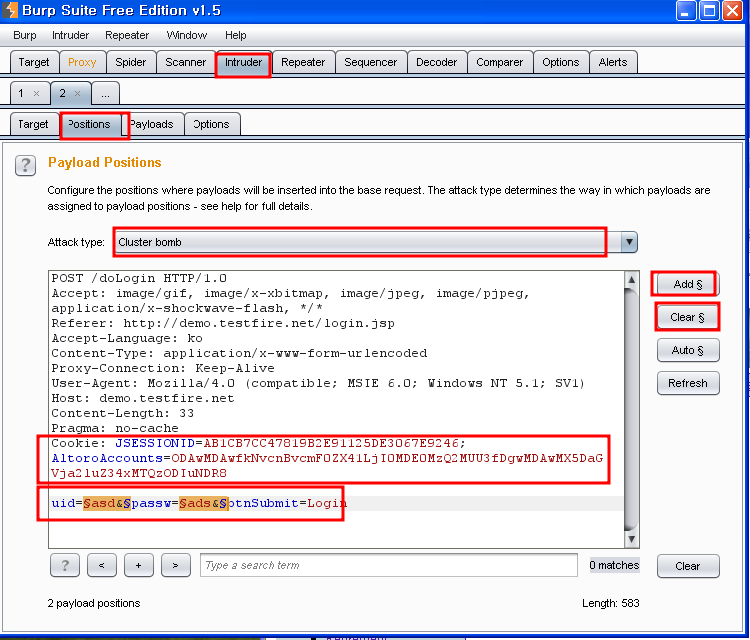This screenshot has height=640, width=750.
Task: Switch to the main Repeater tab
Action: [x=303, y=62]
